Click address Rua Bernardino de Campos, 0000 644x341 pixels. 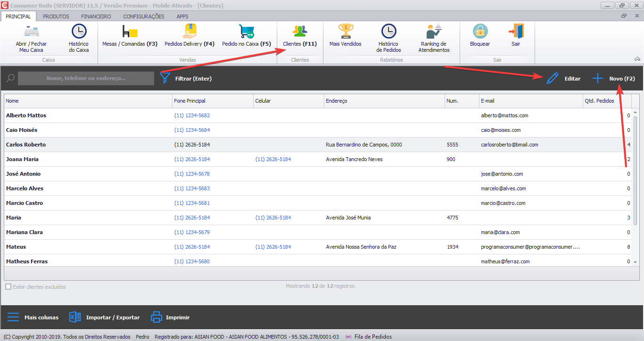pos(364,145)
